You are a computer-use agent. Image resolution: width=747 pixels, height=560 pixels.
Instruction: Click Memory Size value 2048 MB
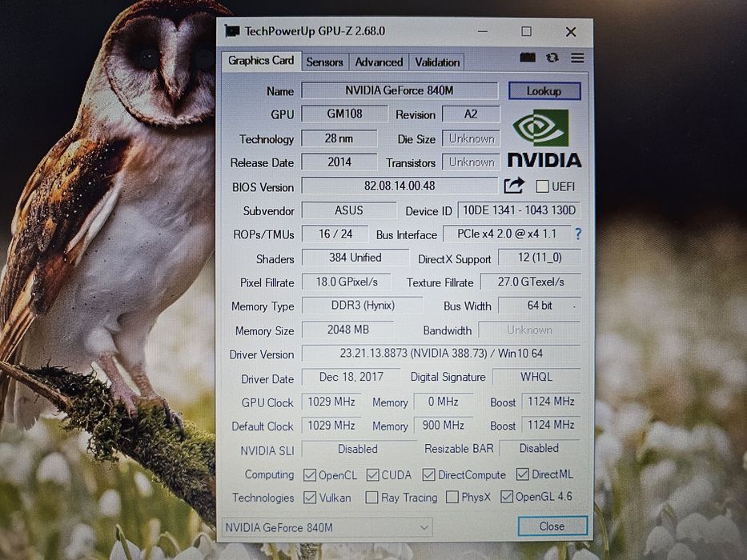click(x=348, y=330)
